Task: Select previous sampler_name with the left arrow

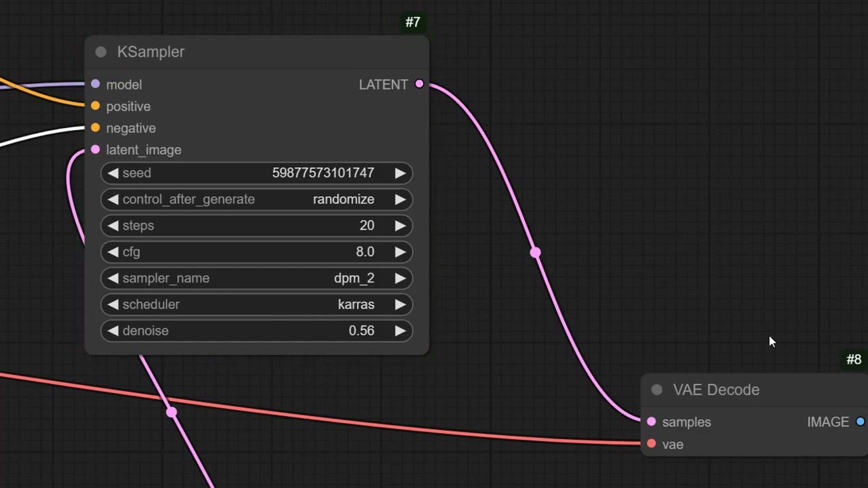Action: pos(113,278)
